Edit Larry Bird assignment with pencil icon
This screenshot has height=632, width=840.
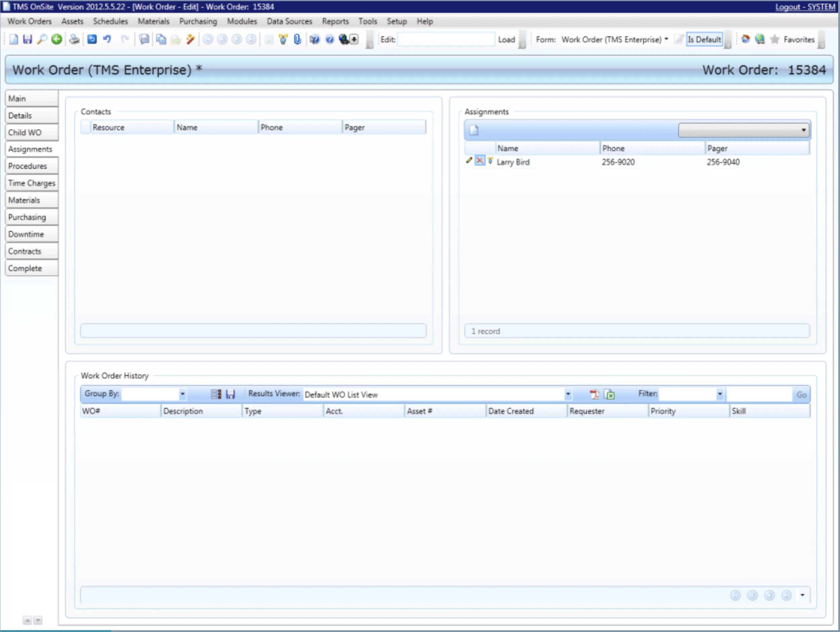469,161
